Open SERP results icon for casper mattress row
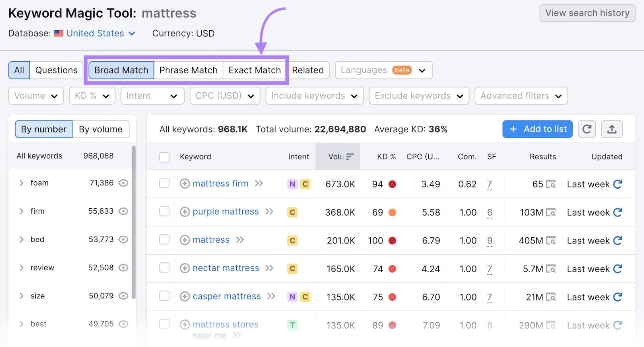Viewport: 644px width, 347px height. [551, 297]
